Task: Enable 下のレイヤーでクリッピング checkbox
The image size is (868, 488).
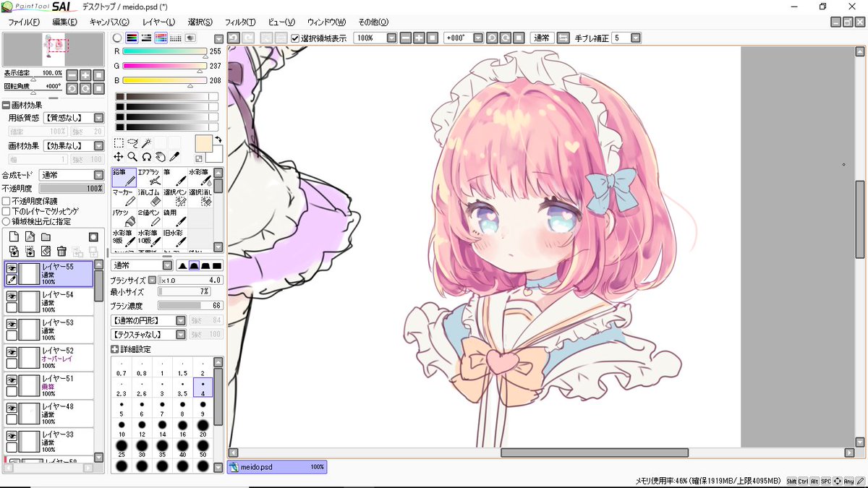Action: coord(6,211)
